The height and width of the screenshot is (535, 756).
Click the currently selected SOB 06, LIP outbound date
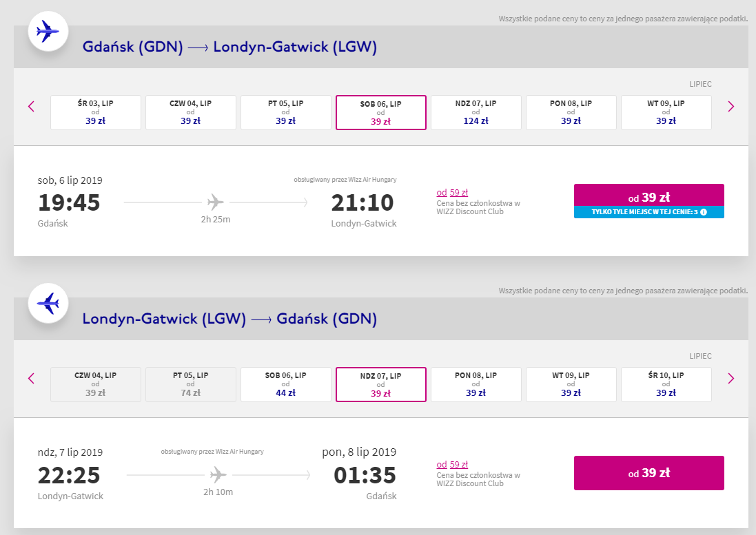pyautogui.click(x=381, y=112)
